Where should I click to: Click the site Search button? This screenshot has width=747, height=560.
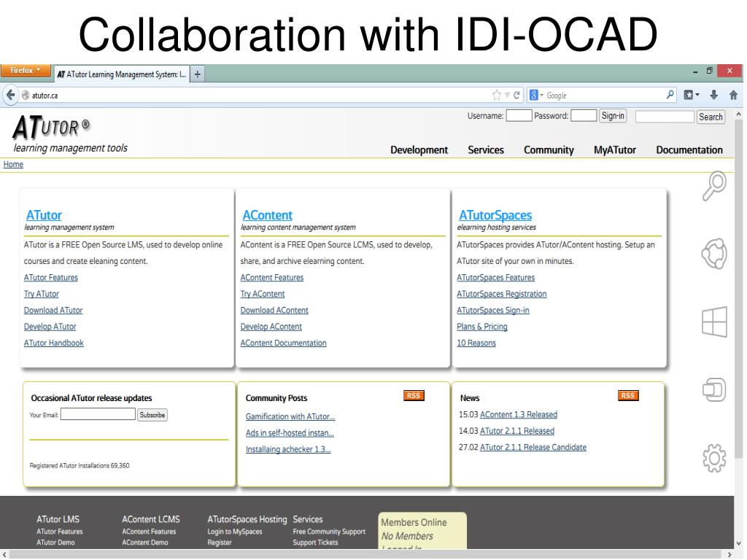pos(711,117)
